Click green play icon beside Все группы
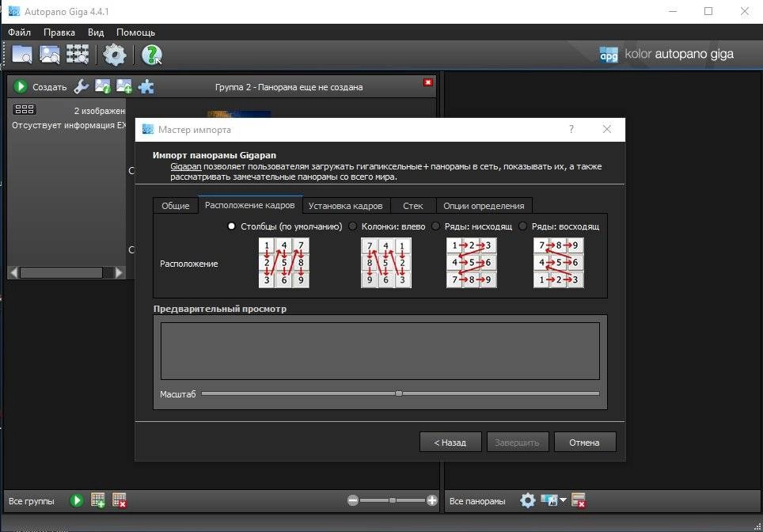The width and height of the screenshot is (763, 532). pos(77,500)
